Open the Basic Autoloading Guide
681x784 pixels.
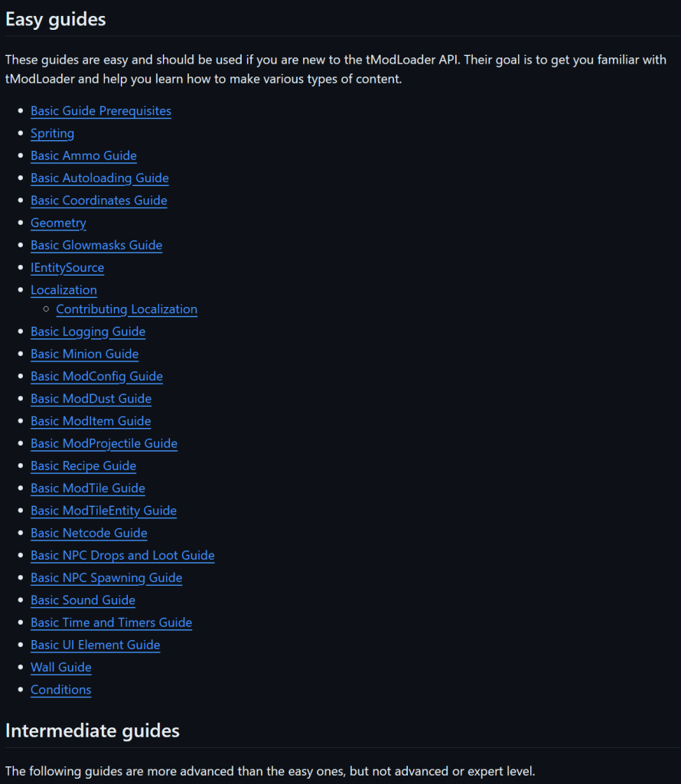99,178
